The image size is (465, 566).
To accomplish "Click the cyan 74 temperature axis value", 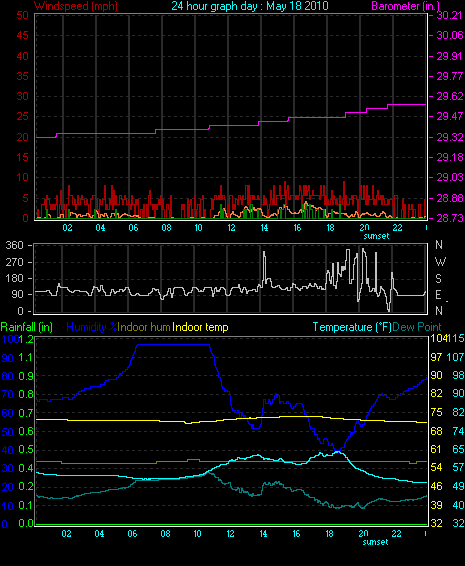I will [x=458, y=431].
